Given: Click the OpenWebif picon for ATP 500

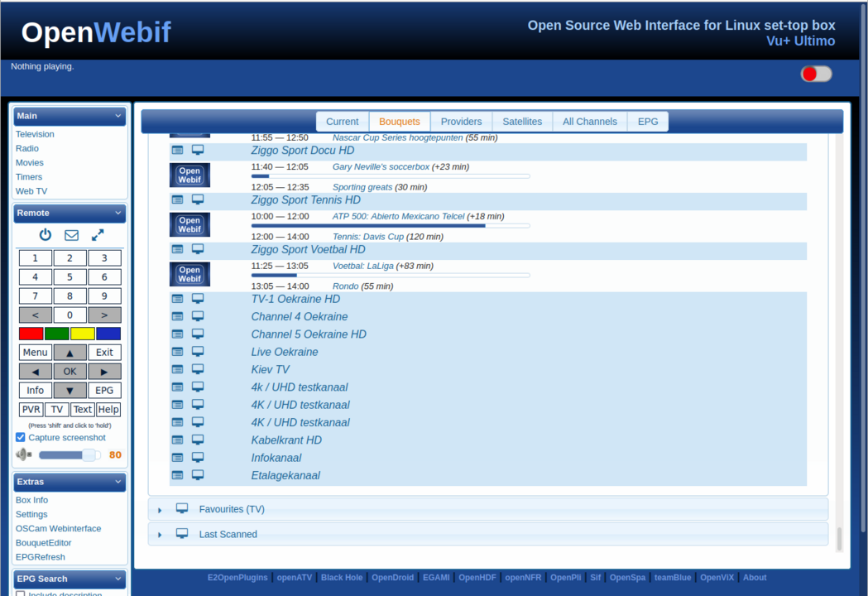Looking at the screenshot, I should 189,224.
